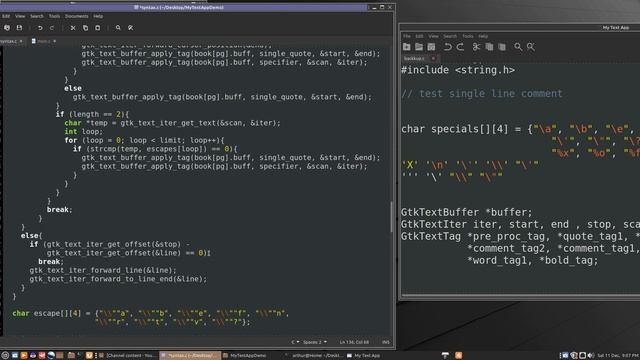Open find-and-replace in the left editor toolbar
This screenshot has width=640, height=360.
131,28
